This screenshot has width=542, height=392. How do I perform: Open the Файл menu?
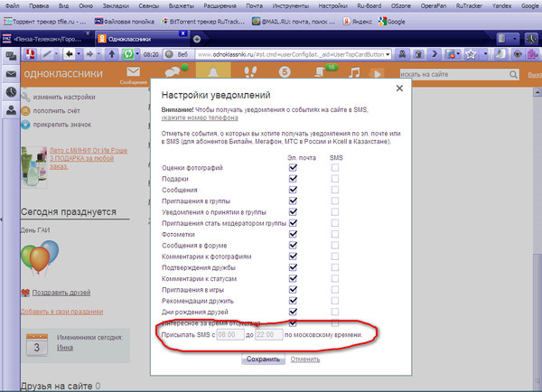pyautogui.click(x=12, y=6)
